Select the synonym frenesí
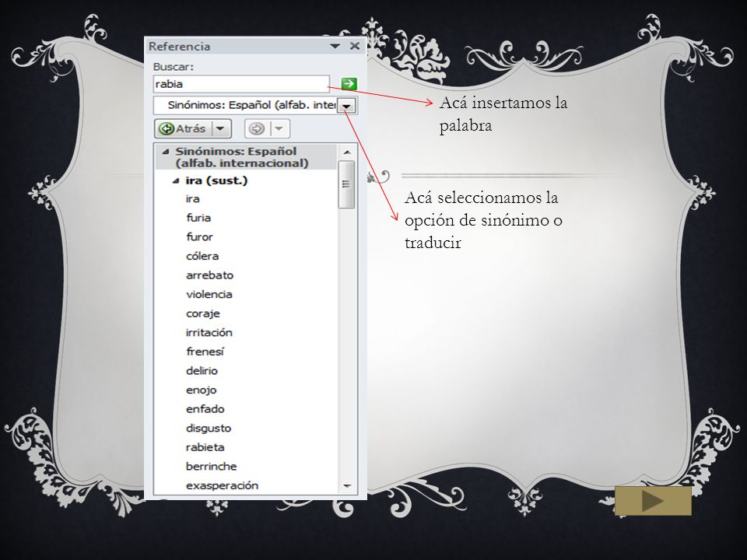The image size is (747, 560). tap(205, 352)
